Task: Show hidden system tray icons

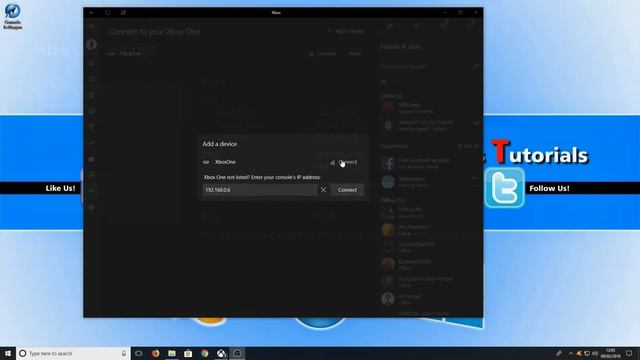Action: (571, 353)
